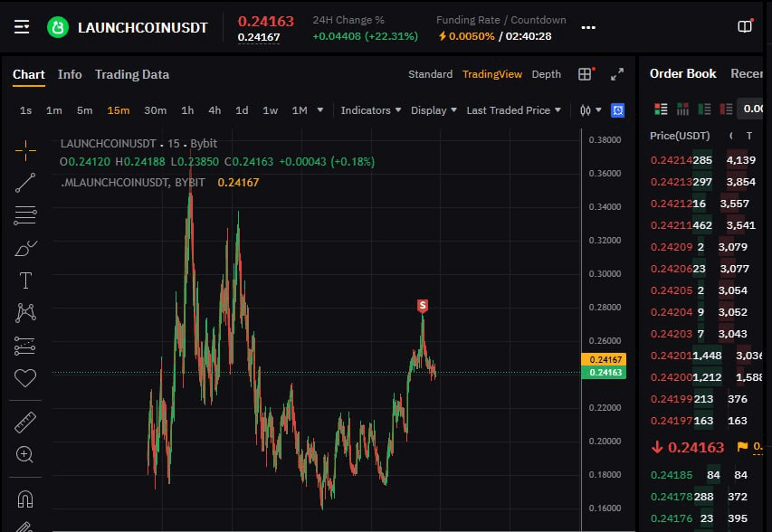
Task: Click the candlestick chart type icon
Action: pos(586,110)
